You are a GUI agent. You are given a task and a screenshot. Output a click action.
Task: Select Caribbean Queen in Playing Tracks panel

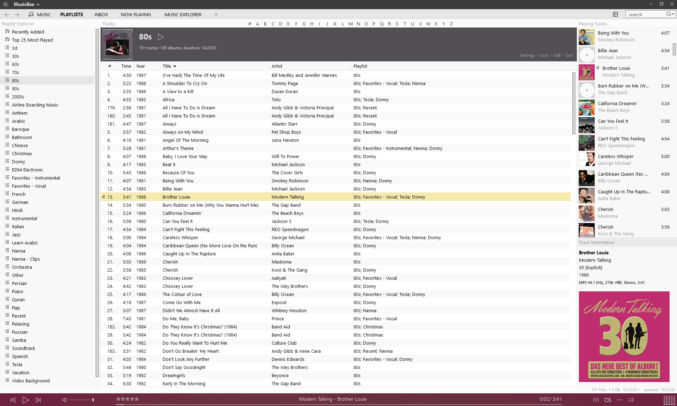point(625,178)
